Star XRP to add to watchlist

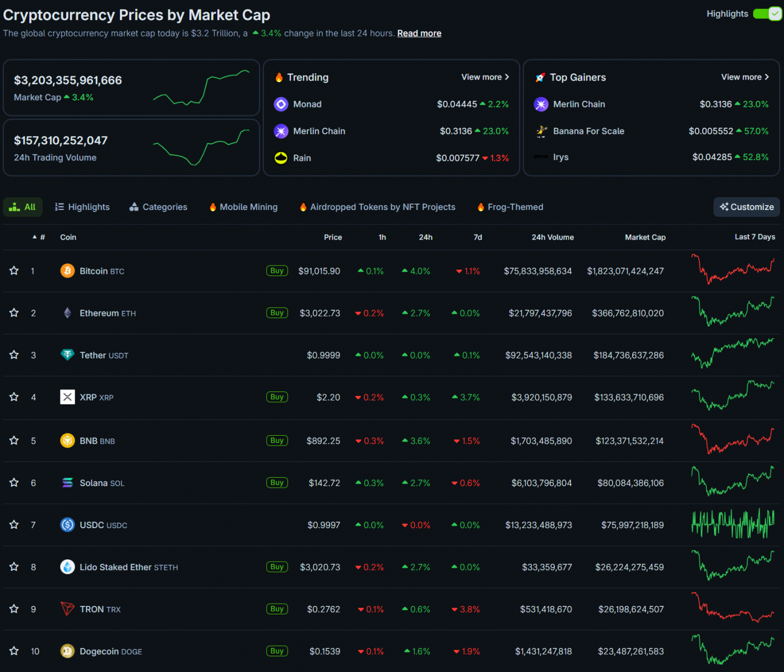(14, 397)
